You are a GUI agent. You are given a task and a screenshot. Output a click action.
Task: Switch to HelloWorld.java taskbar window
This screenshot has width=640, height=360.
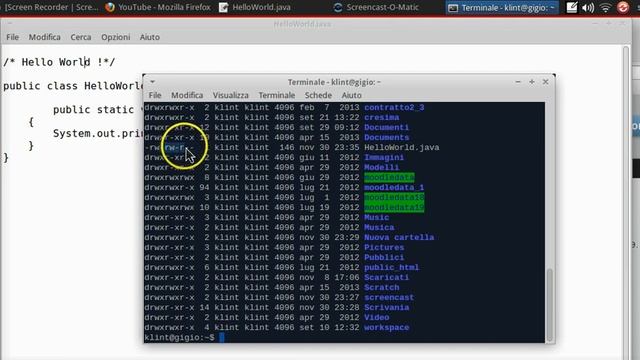pos(255,7)
